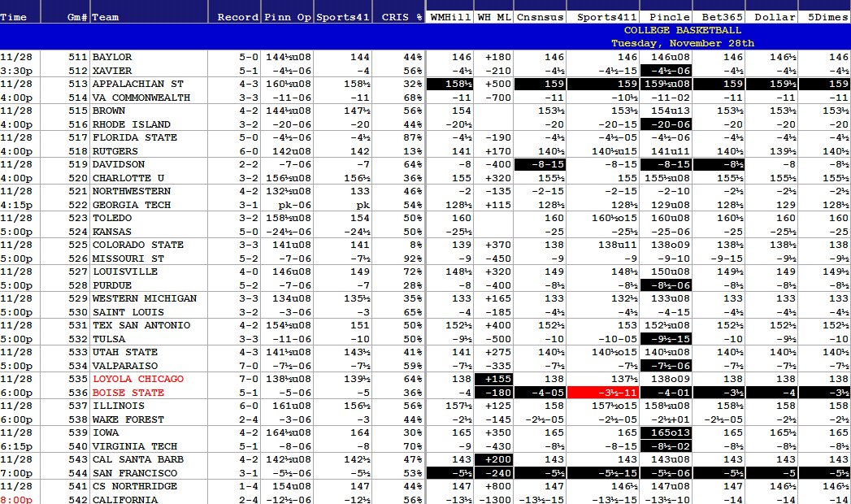Viewport: 851px width, 504px height.
Task: Select the Pinn Op column header
Action: tap(287, 17)
